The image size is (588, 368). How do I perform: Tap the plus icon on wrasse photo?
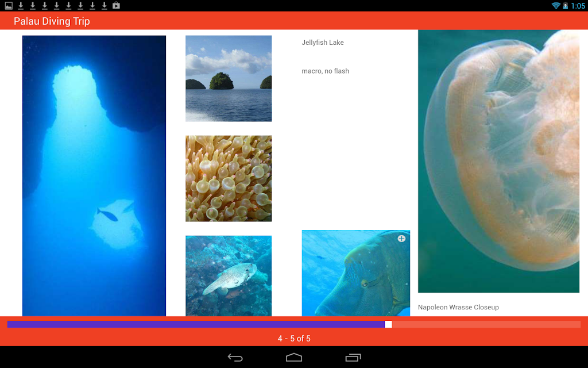point(401,239)
